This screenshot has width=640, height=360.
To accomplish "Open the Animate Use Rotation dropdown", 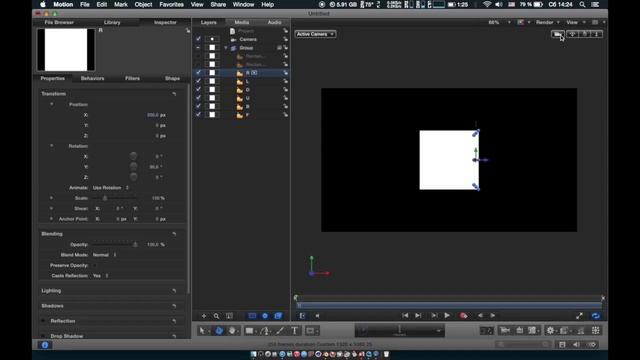I will click(111, 188).
